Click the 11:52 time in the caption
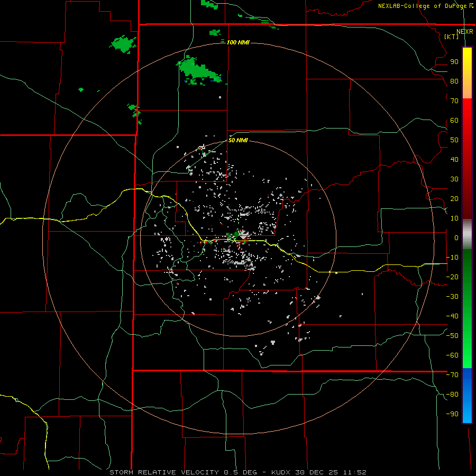 (x=354, y=472)
